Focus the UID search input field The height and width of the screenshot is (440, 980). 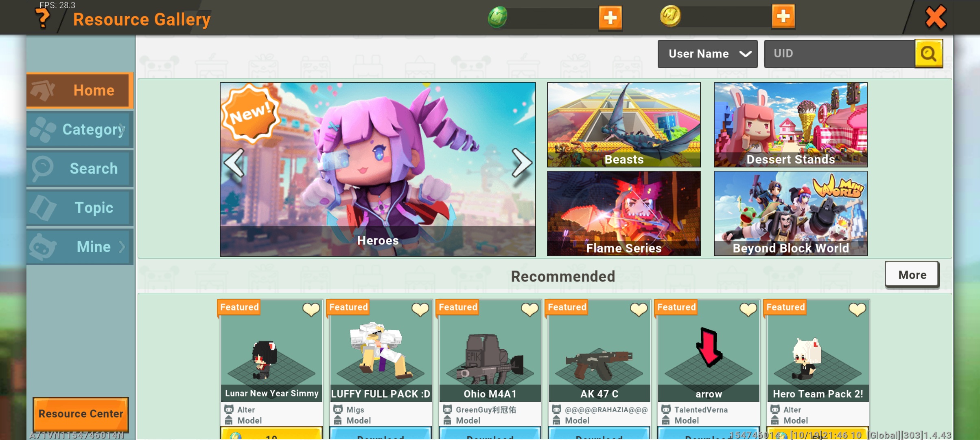(840, 54)
